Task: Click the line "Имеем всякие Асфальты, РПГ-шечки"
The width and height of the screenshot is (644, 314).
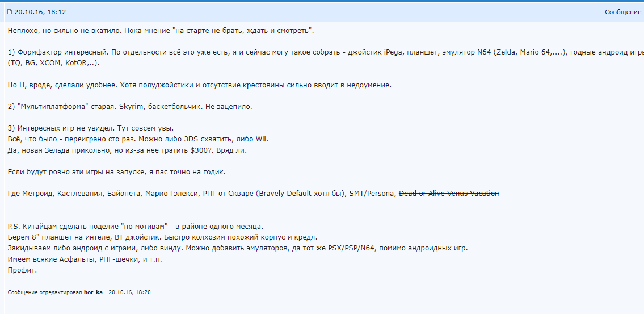Action: click(85, 259)
